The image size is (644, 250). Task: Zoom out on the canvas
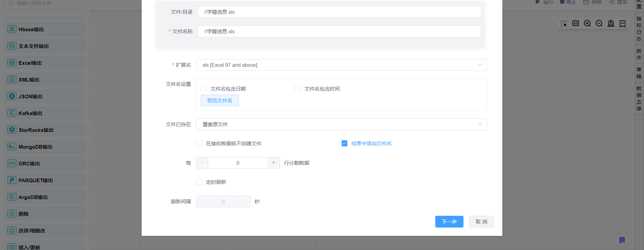pos(599,23)
